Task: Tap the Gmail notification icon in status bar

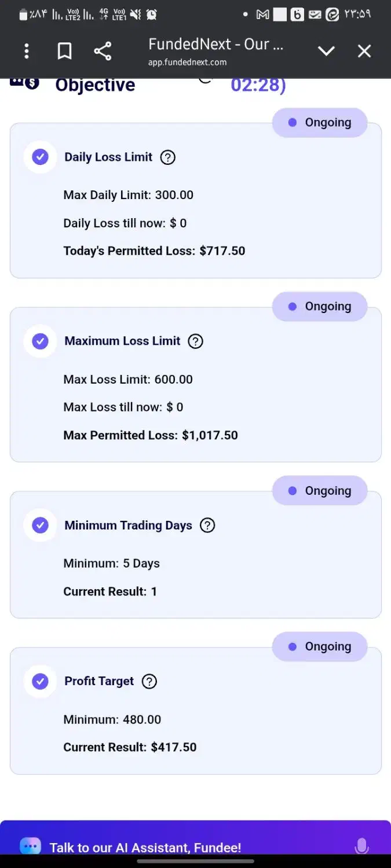Action: pyautogui.click(x=262, y=15)
